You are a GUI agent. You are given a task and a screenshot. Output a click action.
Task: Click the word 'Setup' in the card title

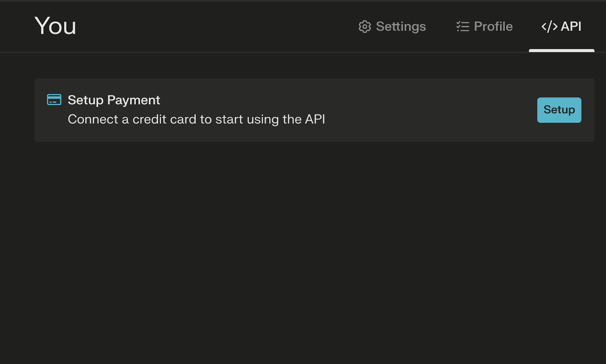coord(85,100)
